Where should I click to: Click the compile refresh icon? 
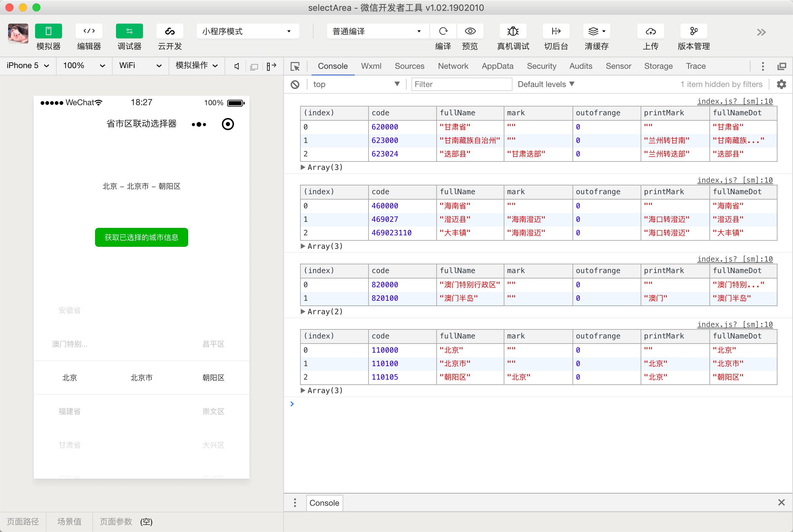(x=443, y=31)
